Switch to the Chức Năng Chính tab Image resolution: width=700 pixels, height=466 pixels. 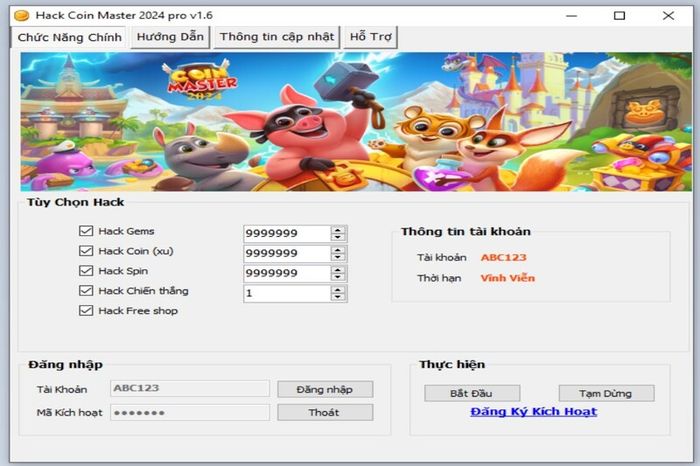pyautogui.click(x=69, y=37)
